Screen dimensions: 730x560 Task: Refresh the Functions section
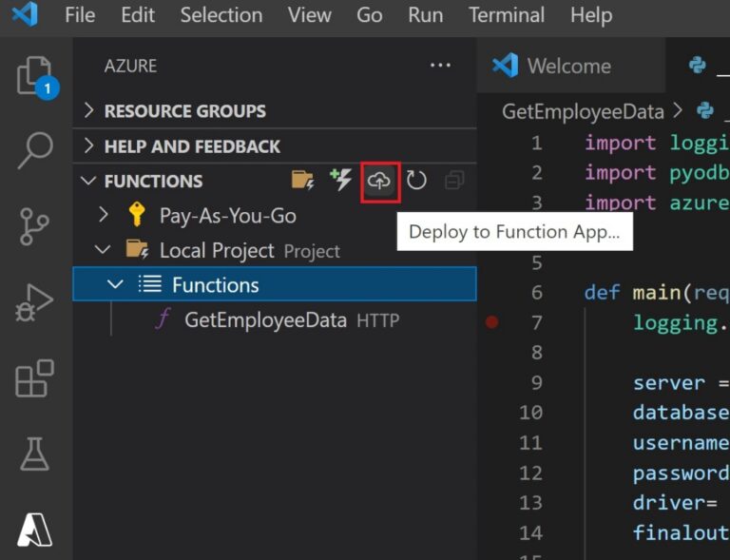point(416,180)
